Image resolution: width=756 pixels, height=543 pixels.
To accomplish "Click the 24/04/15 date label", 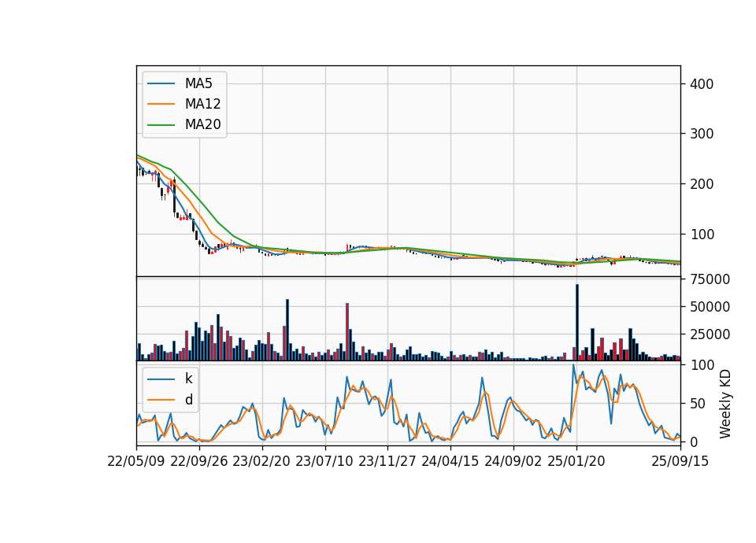I will pos(450,461).
